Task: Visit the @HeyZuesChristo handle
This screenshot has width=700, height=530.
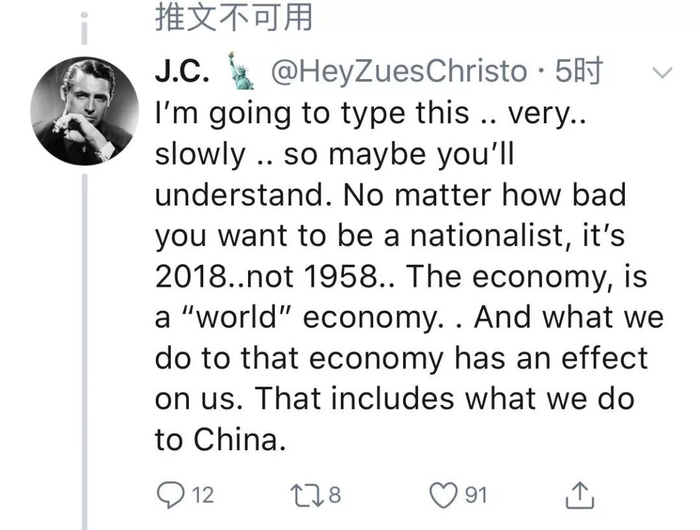Action: coord(398,72)
